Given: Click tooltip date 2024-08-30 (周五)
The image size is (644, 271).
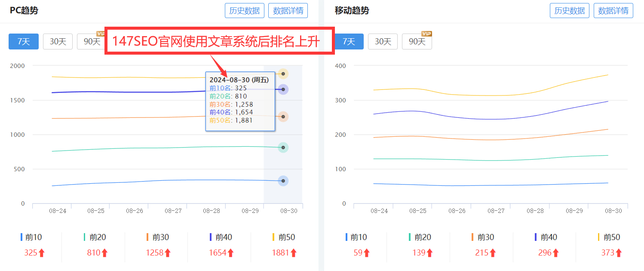Looking at the screenshot, I should [x=239, y=80].
